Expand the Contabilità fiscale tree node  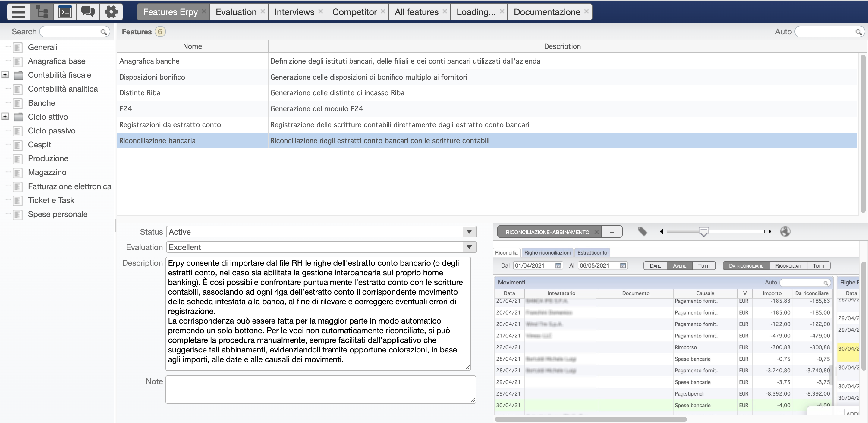point(5,75)
